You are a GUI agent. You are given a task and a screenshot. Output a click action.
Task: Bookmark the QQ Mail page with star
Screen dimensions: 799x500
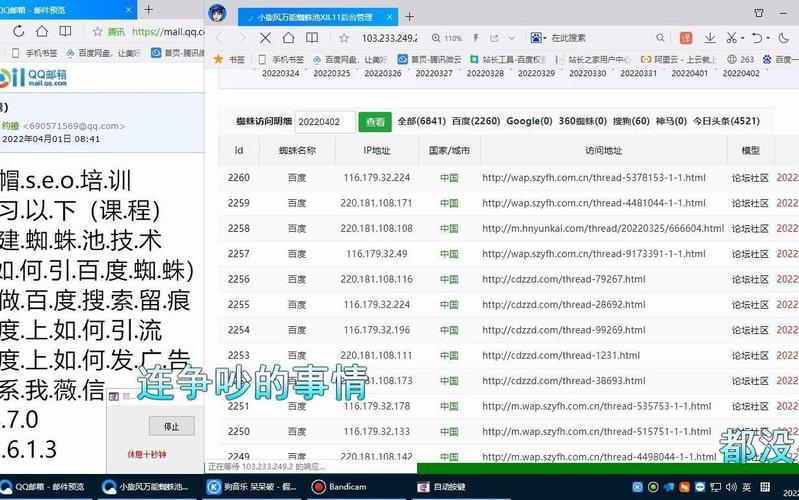click(x=97, y=32)
